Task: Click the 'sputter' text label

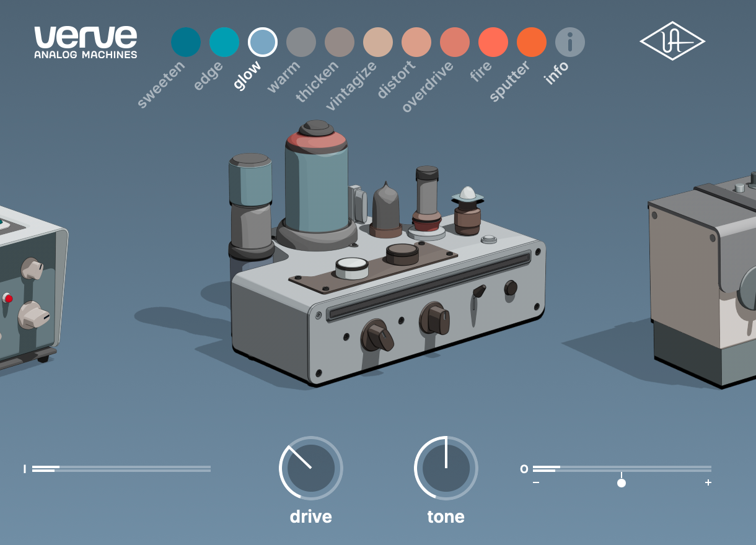Action: click(x=510, y=82)
